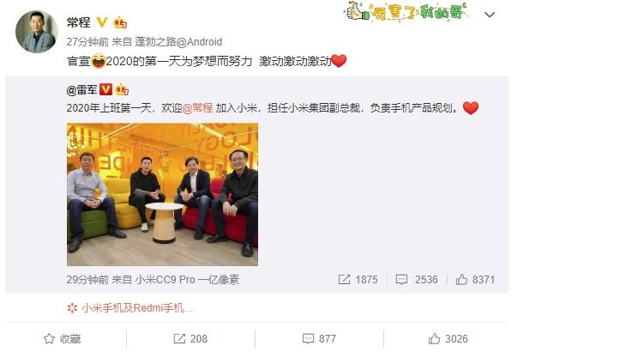This screenshot has height=364, width=644.
Task: Open original post comments showing 2536
Action: coord(417,280)
